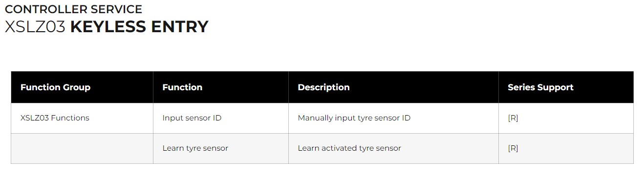Click Learn activated tyre sensor description
The image size is (644, 179).
point(349,148)
